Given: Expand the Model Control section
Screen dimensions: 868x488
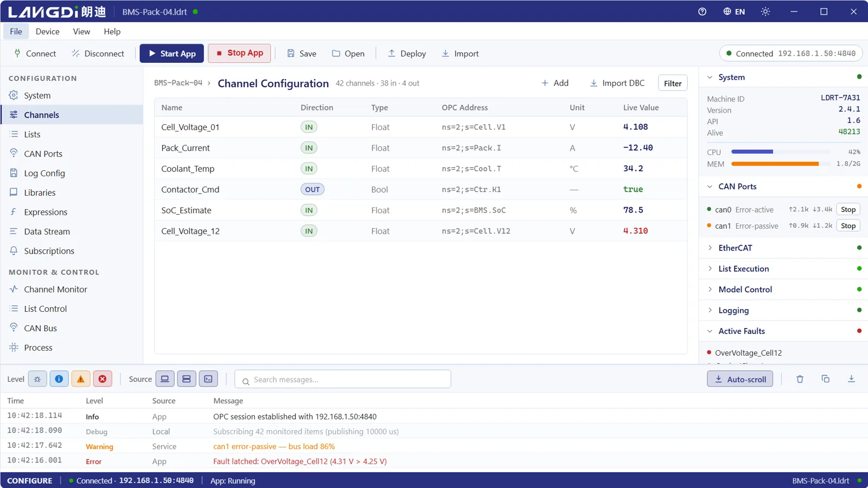Looking at the screenshot, I should (x=783, y=290).
